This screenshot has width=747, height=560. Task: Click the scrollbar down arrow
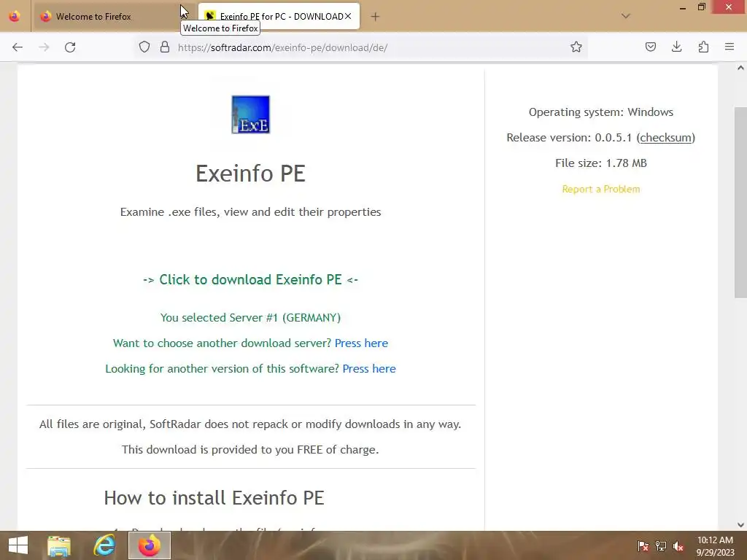point(740,525)
